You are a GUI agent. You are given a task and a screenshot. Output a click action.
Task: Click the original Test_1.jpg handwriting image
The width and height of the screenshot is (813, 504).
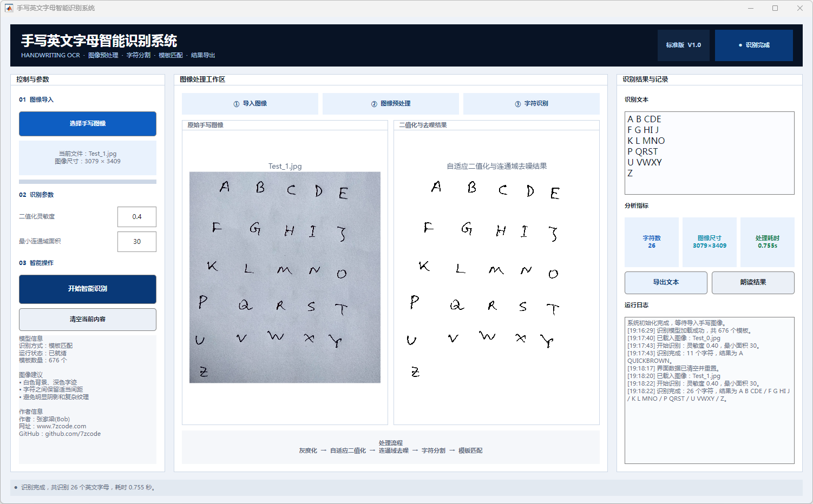pos(285,277)
